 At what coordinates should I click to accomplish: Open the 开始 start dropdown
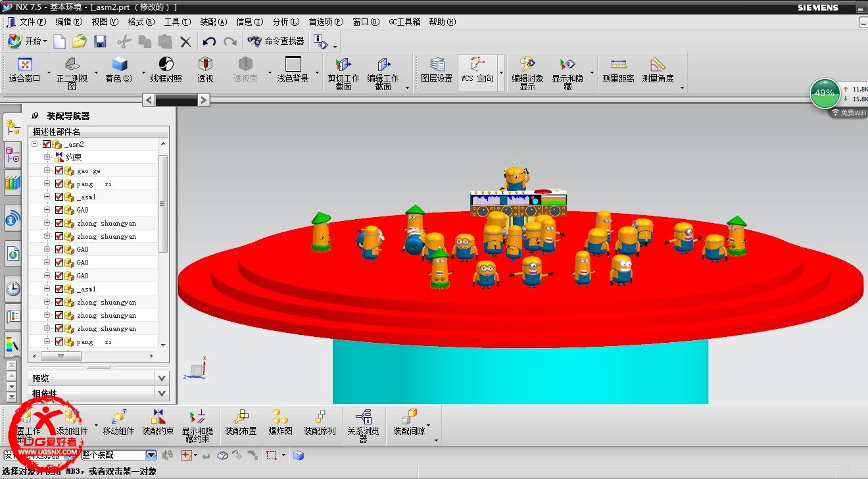(28, 41)
